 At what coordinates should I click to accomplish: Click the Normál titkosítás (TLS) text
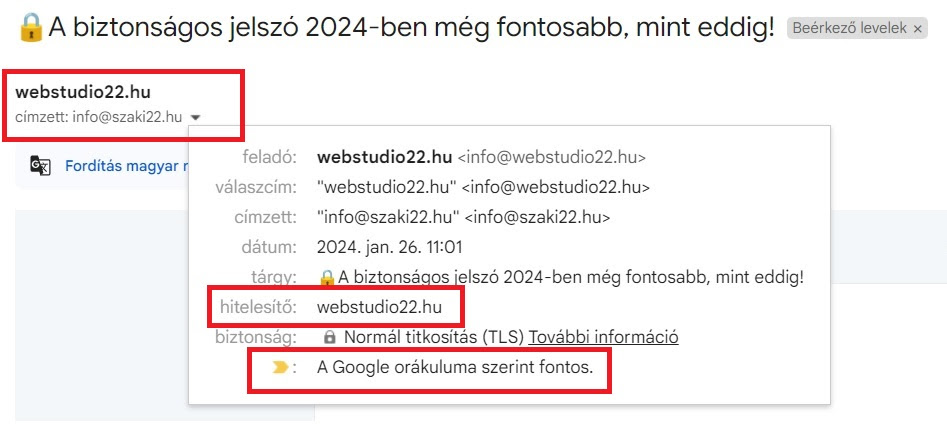pos(434,337)
